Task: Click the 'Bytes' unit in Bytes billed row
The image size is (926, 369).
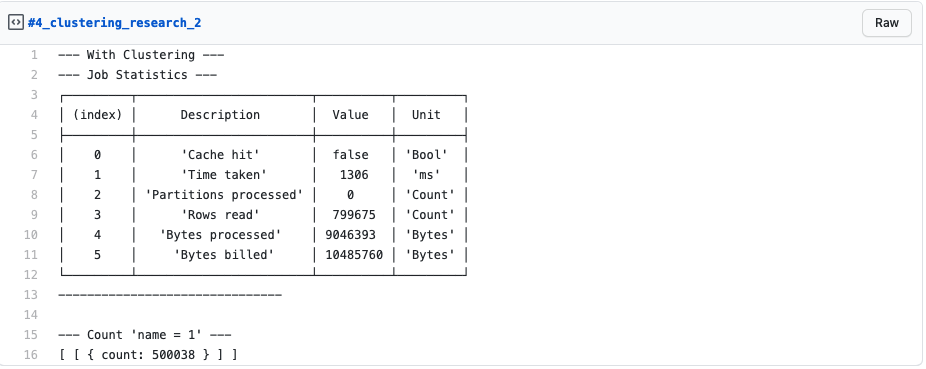Action: 430,254
